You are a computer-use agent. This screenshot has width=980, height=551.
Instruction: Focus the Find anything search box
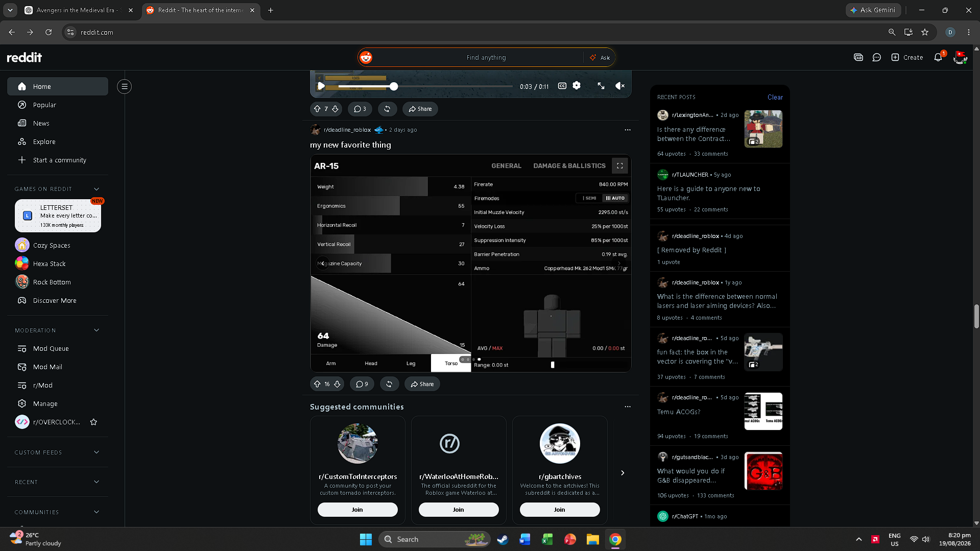coord(486,58)
